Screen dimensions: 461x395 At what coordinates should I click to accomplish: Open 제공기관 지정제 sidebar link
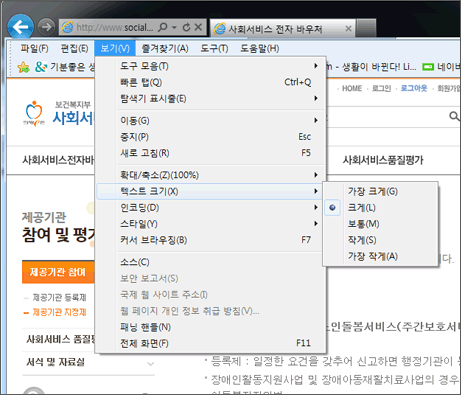coord(59,312)
